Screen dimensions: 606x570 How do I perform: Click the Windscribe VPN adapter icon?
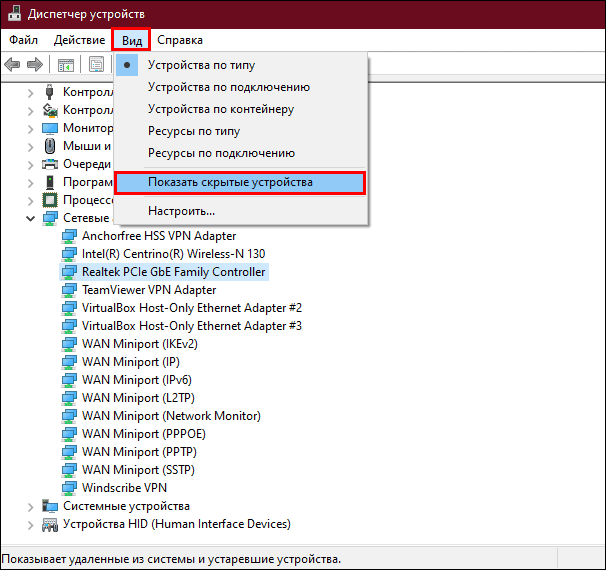click(69, 488)
